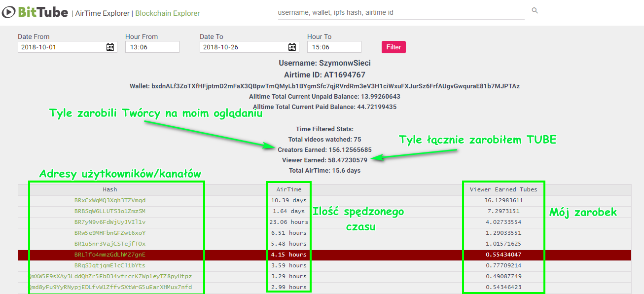644x294 pixels.
Task: Select the 10.39 days AirTime cell
Action: [x=288, y=200]
